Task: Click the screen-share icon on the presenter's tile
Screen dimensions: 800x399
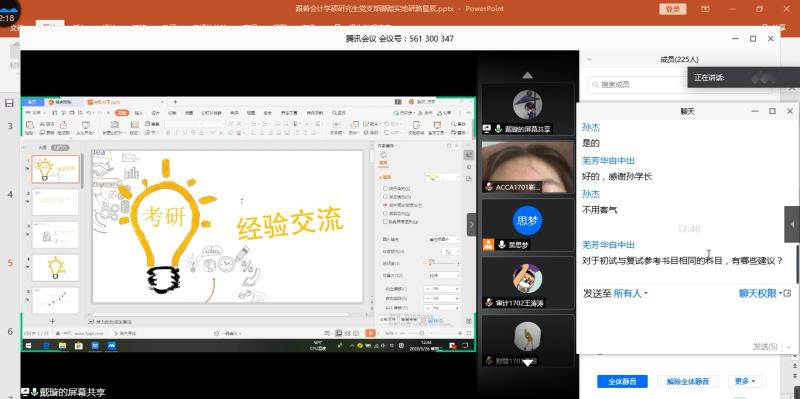Action: tap(487, 129)
